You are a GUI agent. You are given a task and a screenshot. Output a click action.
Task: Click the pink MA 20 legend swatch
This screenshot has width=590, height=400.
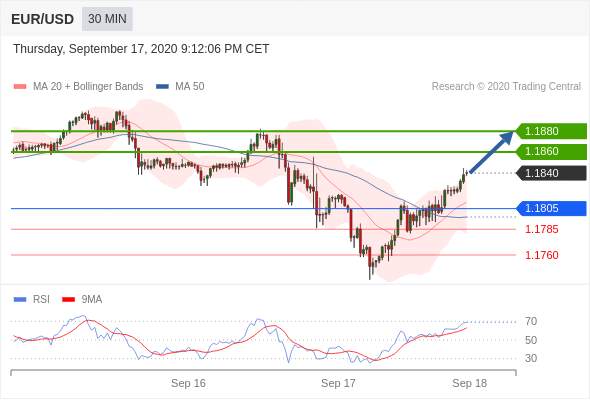click(x=20, y=87)
